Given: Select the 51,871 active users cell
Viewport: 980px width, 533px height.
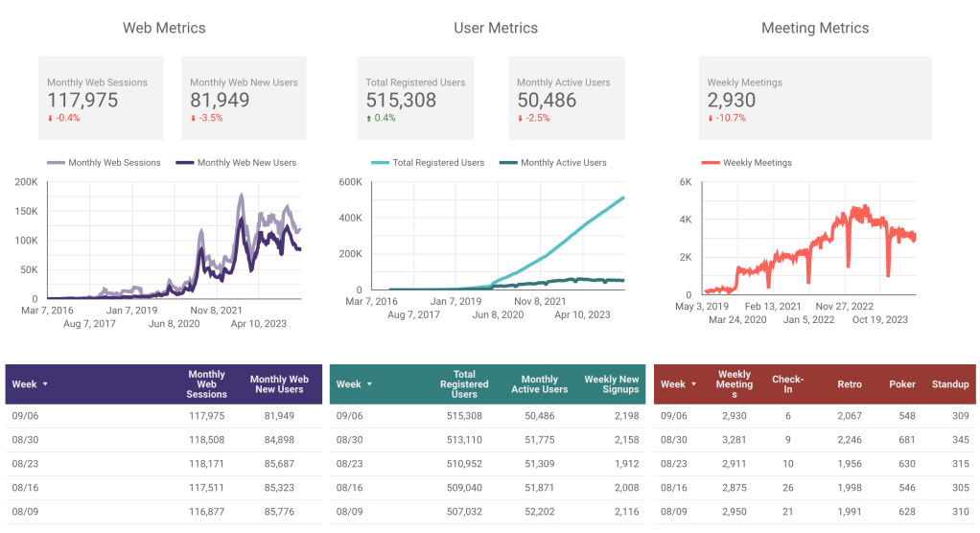Looking at the screenshot, I should click(x=539, y=488).
